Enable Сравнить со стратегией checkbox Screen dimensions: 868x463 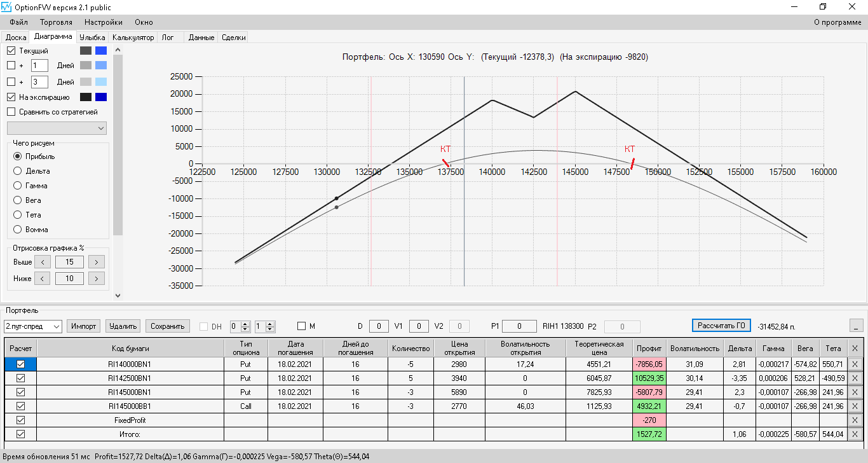pos(11,111)
